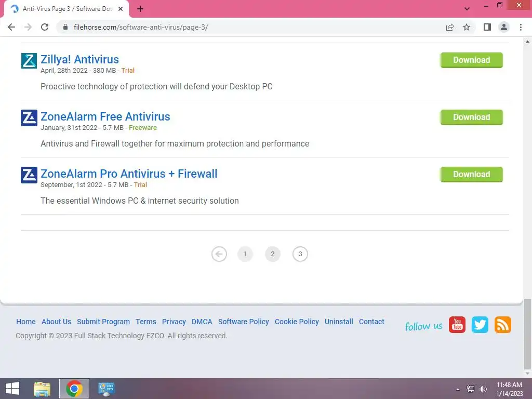Image resolution: width=532 pixels, height=399 pixels.
Task: Open the Software Policy footer link
Action: tap(243, 322)
